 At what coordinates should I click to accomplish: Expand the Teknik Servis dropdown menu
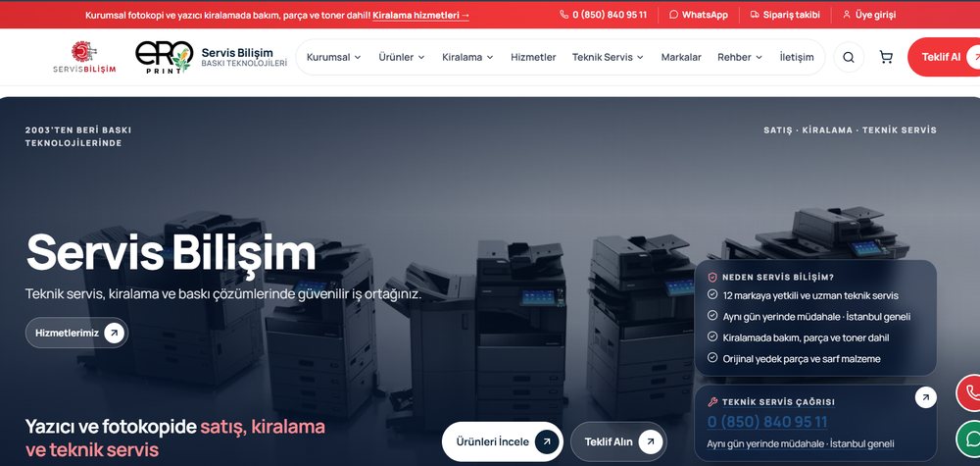tap(608, 57)
